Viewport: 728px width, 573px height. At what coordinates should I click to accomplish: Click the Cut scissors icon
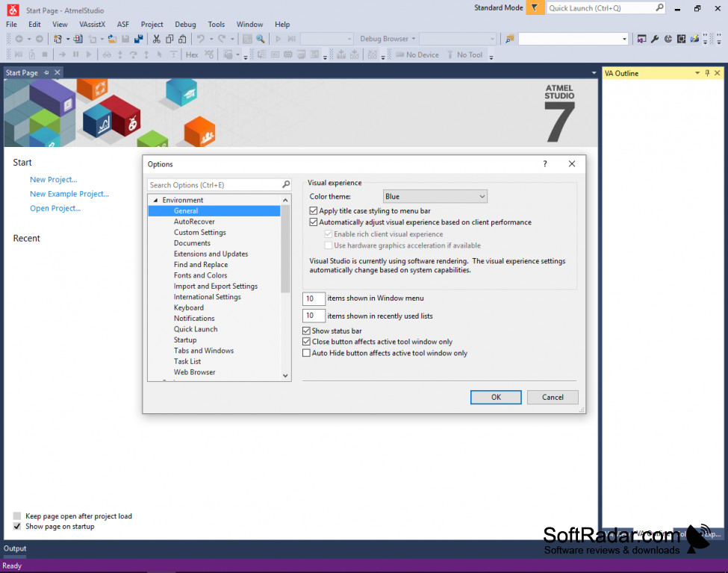pyautogui.click(x=157, y=39)
